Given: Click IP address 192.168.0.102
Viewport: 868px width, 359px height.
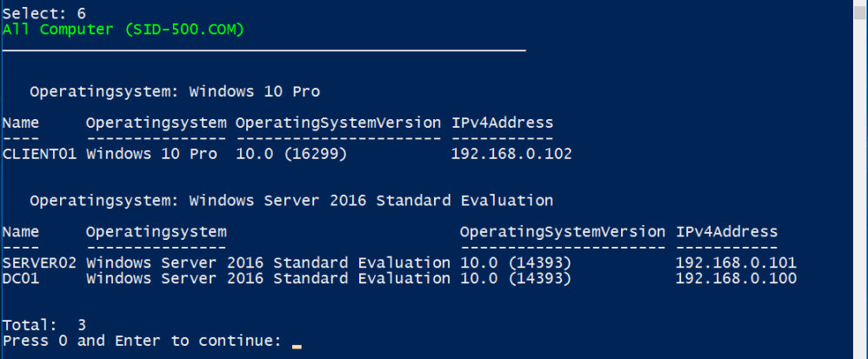Looking at the screenshot, I should [511, 155].
